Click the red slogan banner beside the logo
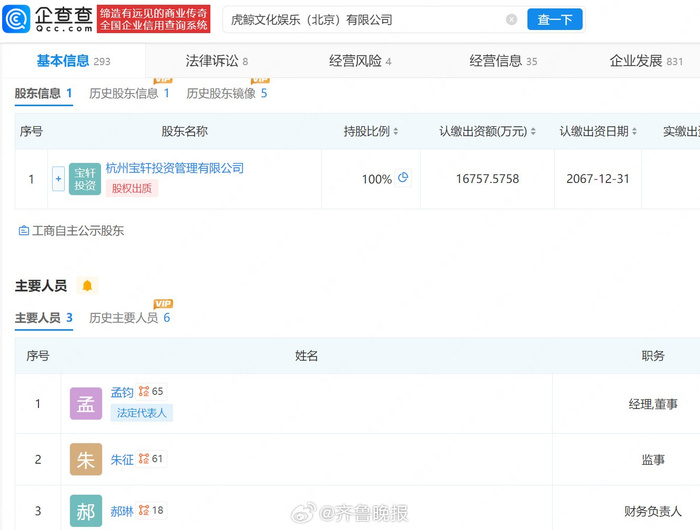The image size is (700, 530). coord(154,19)
